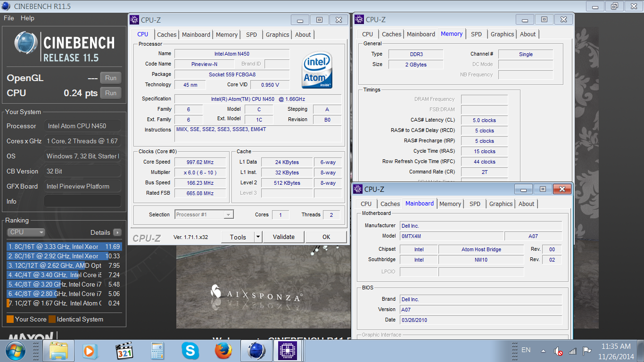Click the CPU-Z title icon of Mainboard window
Viewport: 644px width, 362px height.
(x=357, y=189)
